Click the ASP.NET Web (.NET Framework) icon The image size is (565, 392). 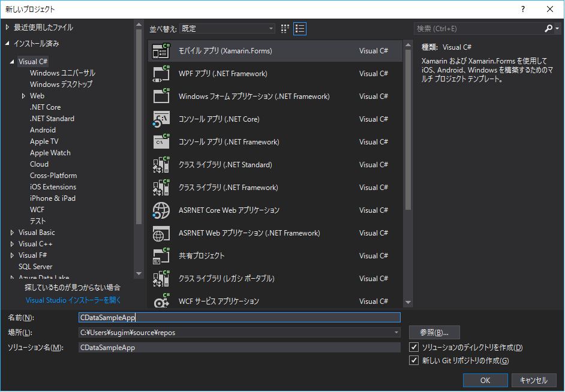pos(161,233)
